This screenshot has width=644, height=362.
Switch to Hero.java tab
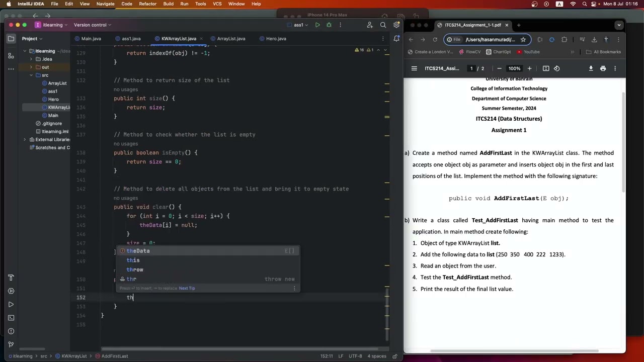pos(272,39)
